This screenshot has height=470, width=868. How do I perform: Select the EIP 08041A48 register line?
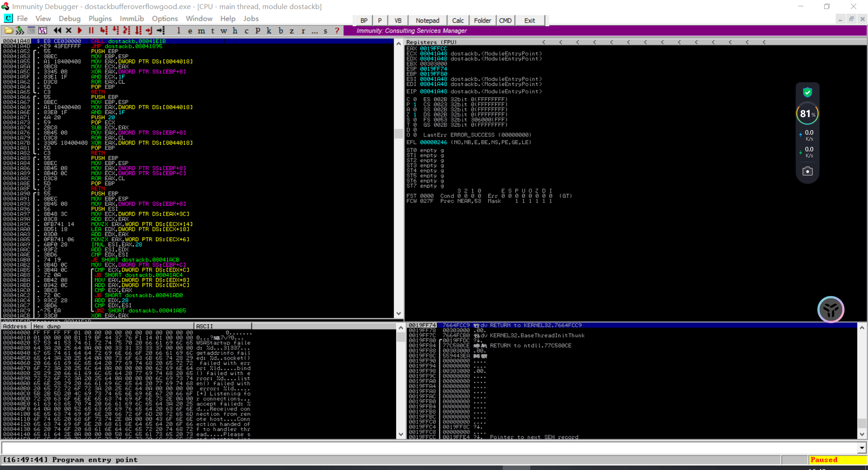click(x=474, y=91)
